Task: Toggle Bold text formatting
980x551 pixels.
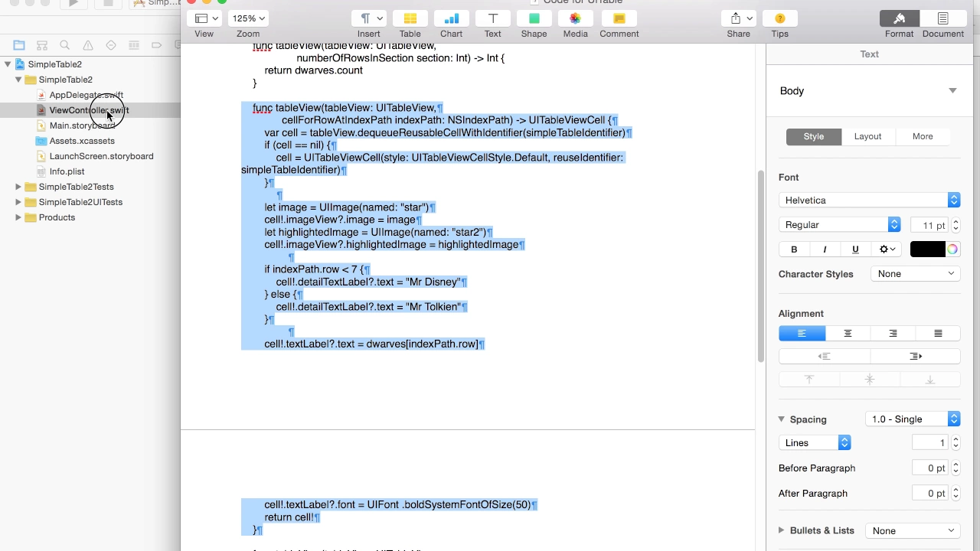Action: click(794, 249)
